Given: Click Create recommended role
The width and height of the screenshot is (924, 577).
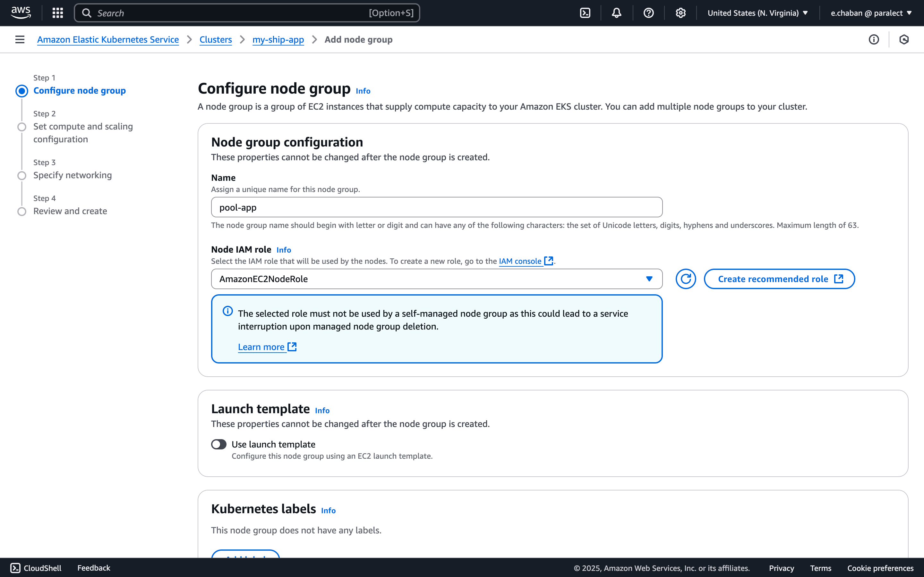Looking at the screenshot, I should (779, 279).
